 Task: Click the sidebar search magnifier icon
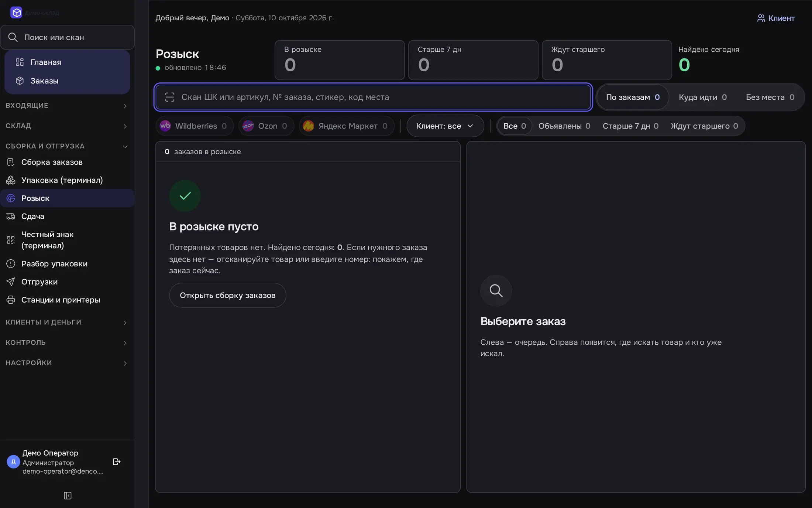pyautogui.click(x=13, y=37)
